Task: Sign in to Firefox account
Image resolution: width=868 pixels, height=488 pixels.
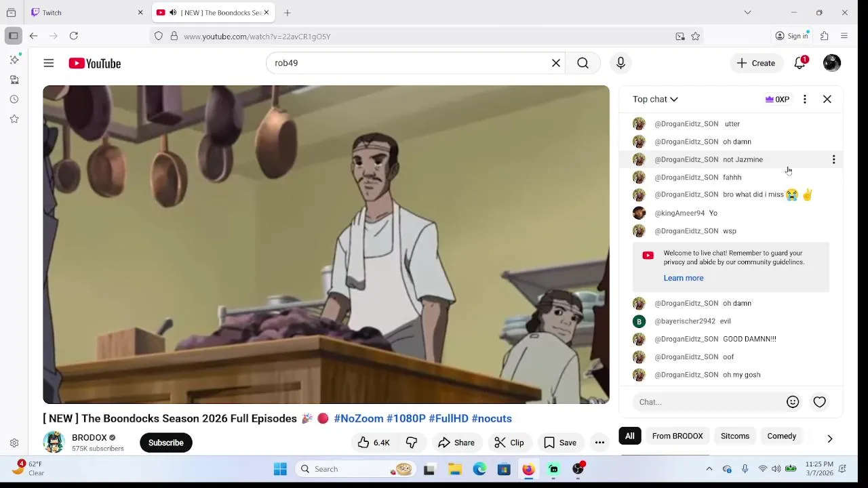Action: 792,36
